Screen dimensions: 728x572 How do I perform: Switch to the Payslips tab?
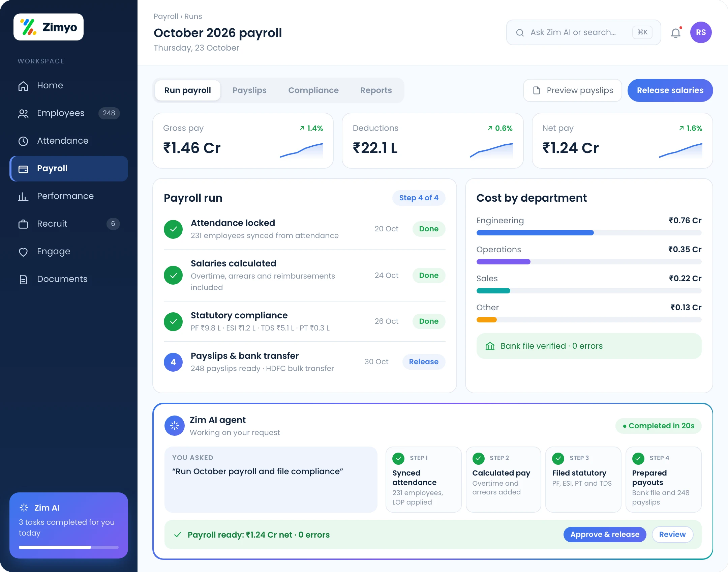(249, 90)
